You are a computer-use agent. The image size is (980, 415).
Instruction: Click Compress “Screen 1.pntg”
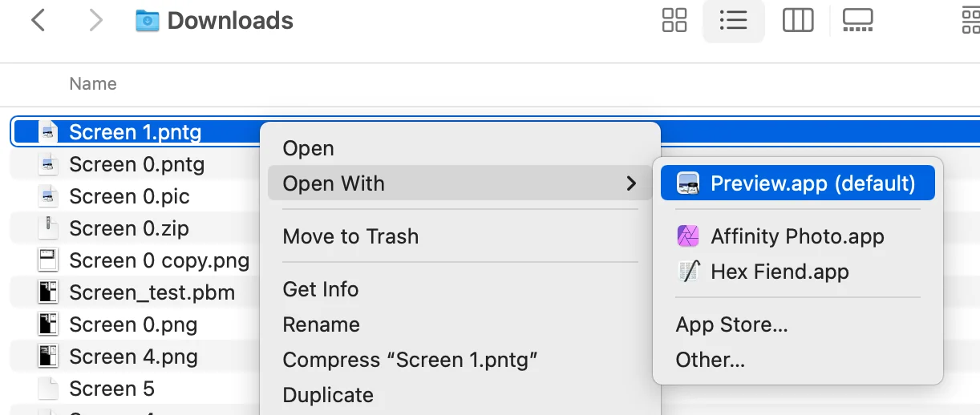(410, 360)
